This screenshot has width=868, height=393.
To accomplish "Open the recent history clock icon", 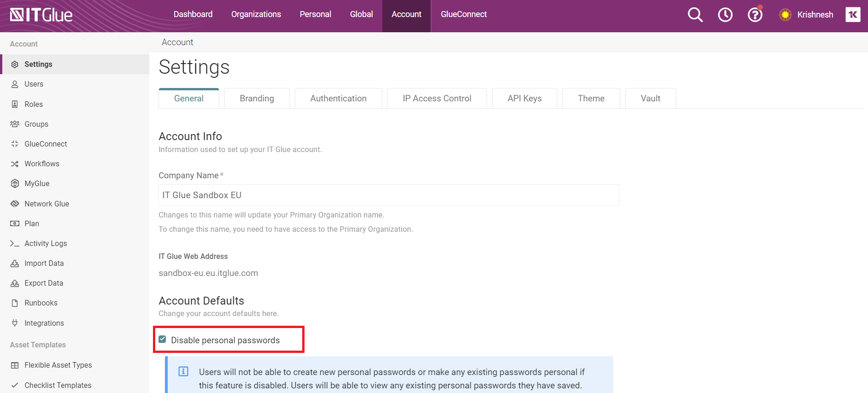I will tap(725, 15).
